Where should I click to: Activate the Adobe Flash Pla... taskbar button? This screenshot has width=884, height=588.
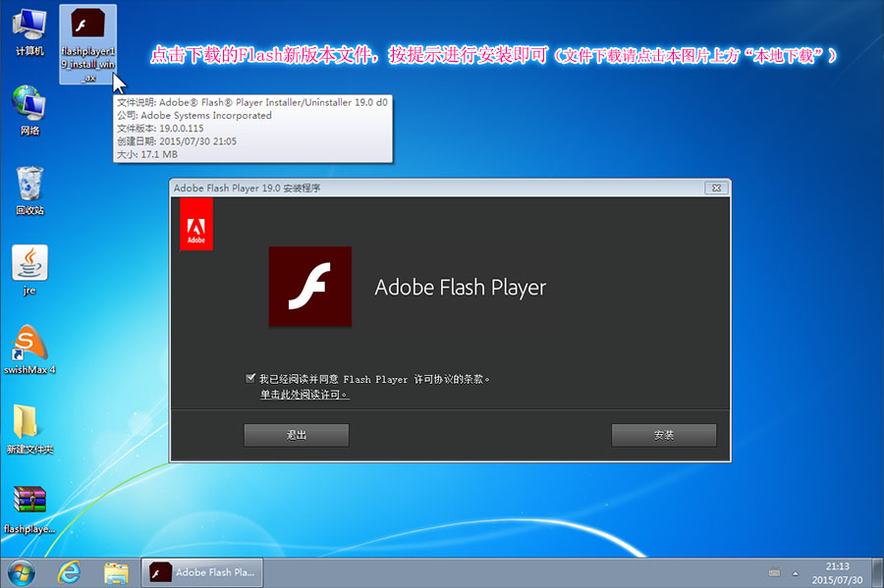point(201,573)
